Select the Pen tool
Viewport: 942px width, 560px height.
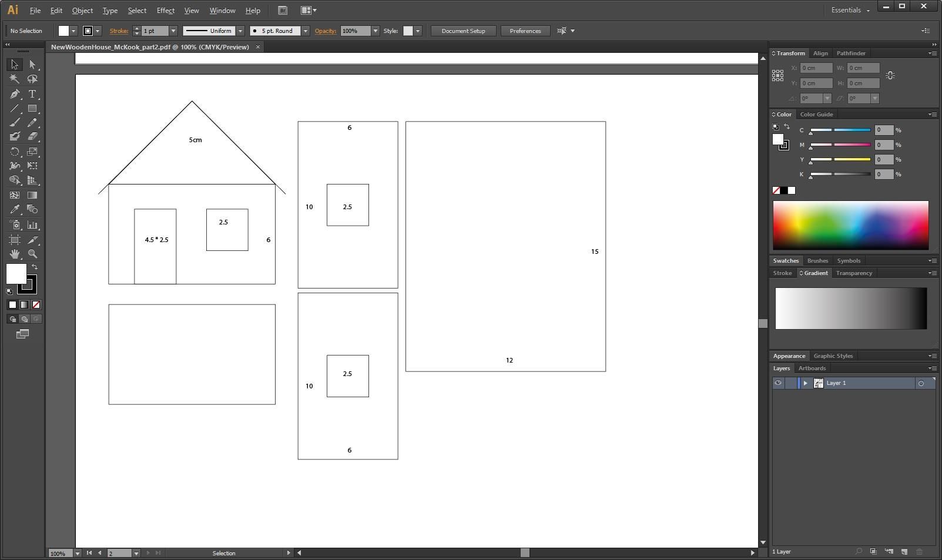point(15,94)
